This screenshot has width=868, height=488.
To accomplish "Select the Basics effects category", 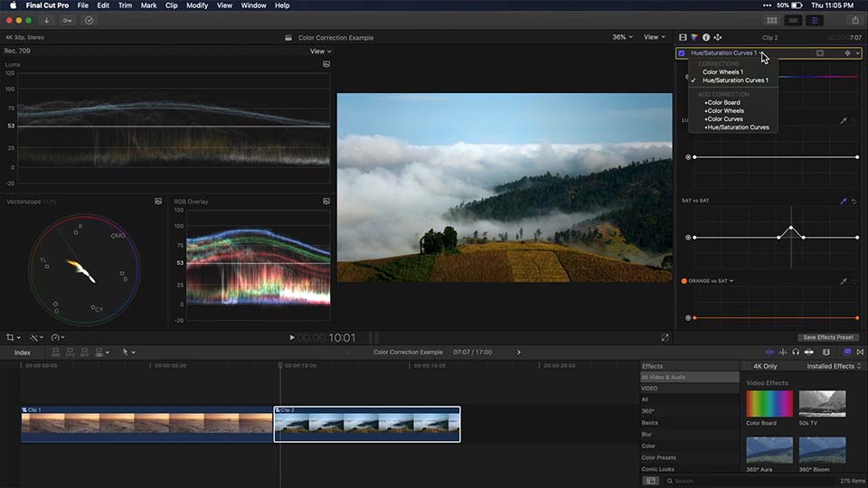I will click(649, 423).
